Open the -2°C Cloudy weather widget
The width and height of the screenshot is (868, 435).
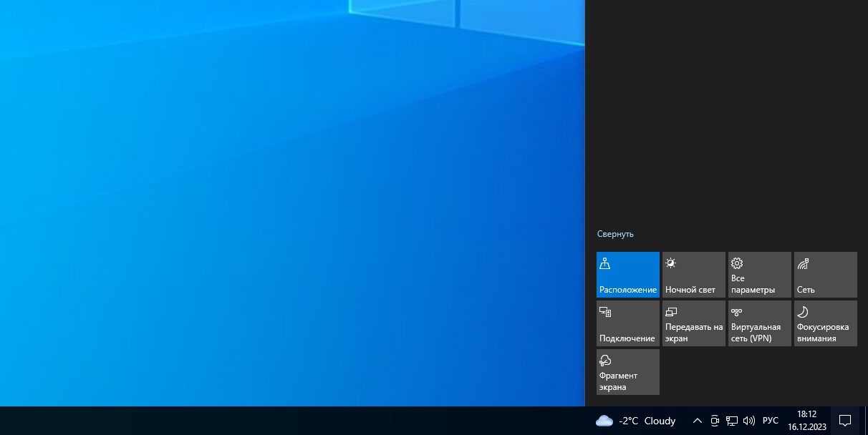click(636, 421)
